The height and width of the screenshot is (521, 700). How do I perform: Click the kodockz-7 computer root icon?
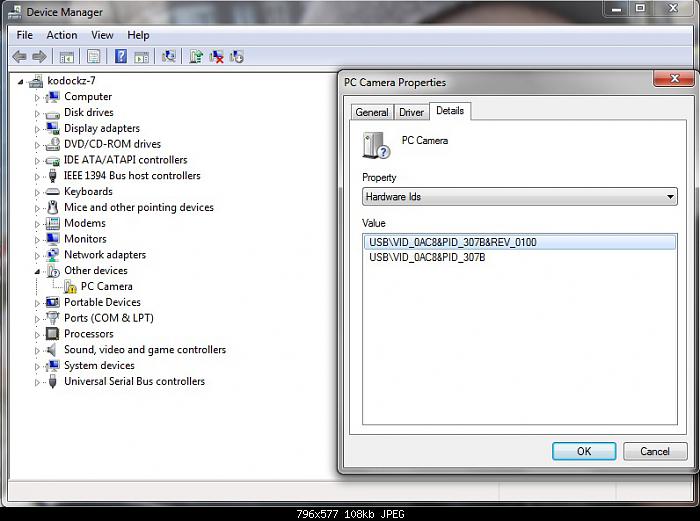pos(36,81)
